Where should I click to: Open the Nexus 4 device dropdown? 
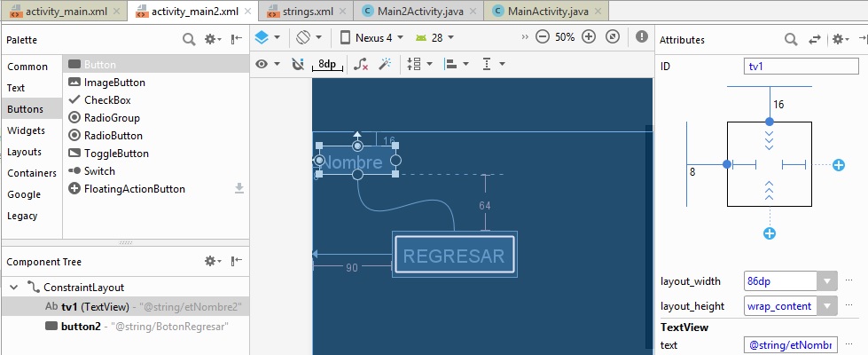coord(372,38)
